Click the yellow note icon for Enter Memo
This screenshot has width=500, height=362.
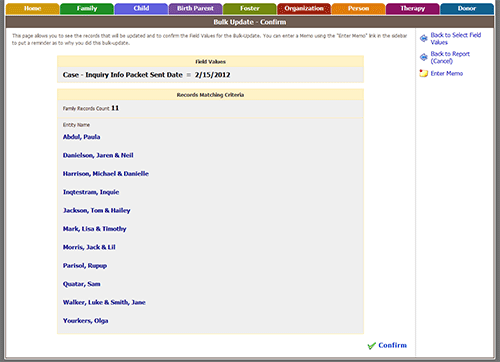pyautogui.click(x=424, y=73)
